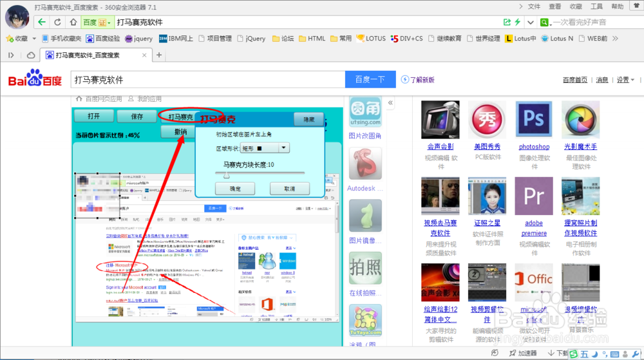This screenshot has width=644, height=360.
Task: Open the 文件 menu
Action: click(x=534, y=6)
